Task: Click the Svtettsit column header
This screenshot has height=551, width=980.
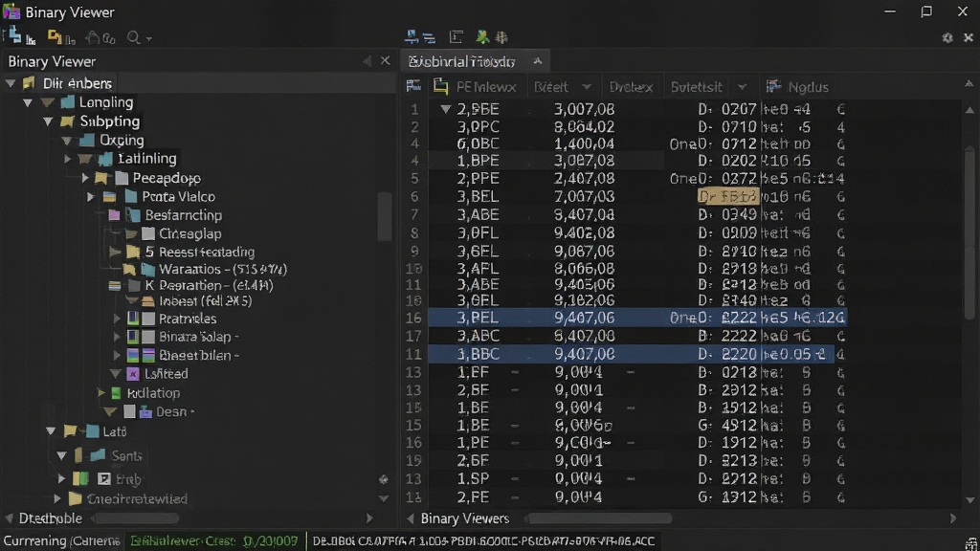Action: [x=697, y=87]
